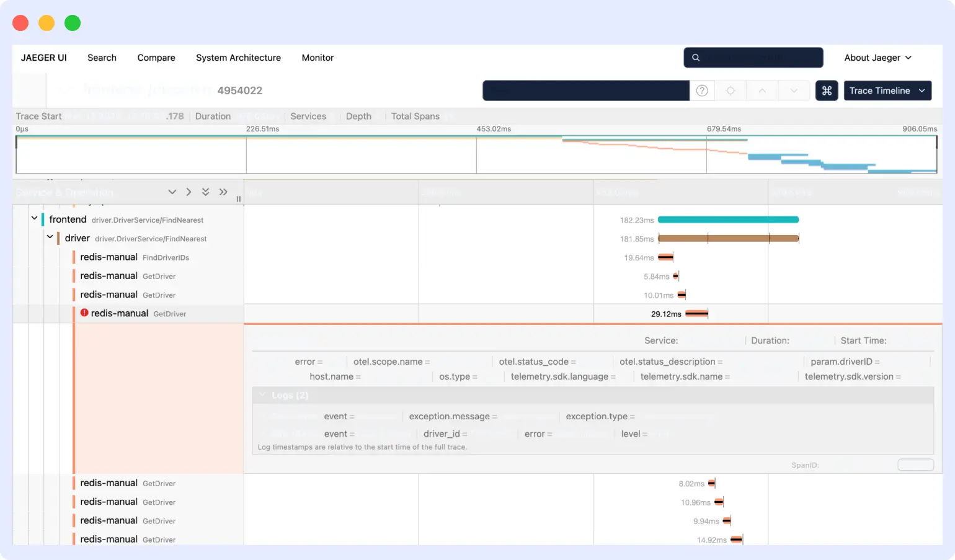Click the timeline column resize handle
This screenshot has height=560, width=955.
(x=239, y=199)
